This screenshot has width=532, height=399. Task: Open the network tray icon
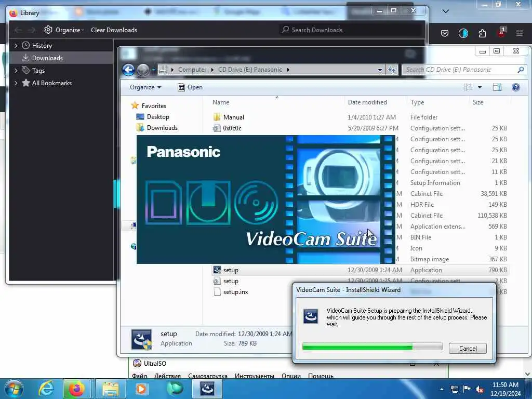454,389
